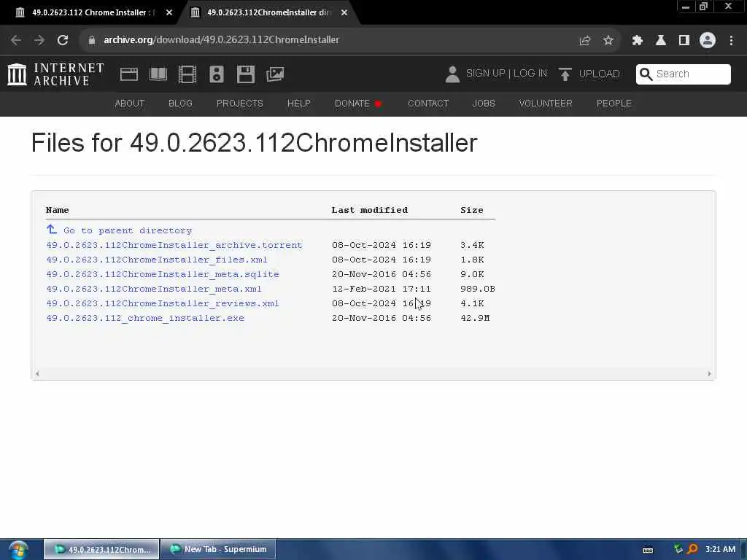Open the CONTACT menu item

point(428,104)
